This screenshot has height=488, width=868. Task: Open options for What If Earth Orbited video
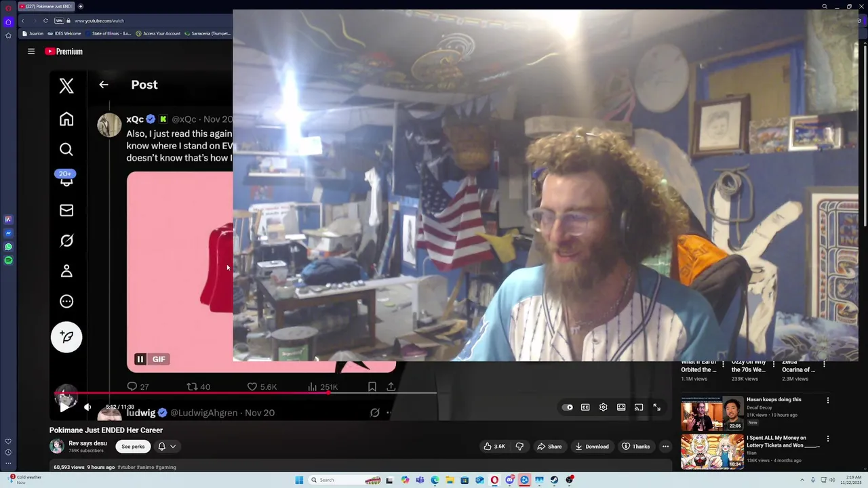724,364
